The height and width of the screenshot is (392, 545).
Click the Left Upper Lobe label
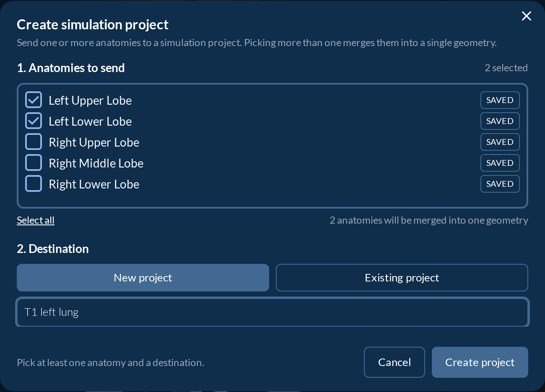[90, 101]
